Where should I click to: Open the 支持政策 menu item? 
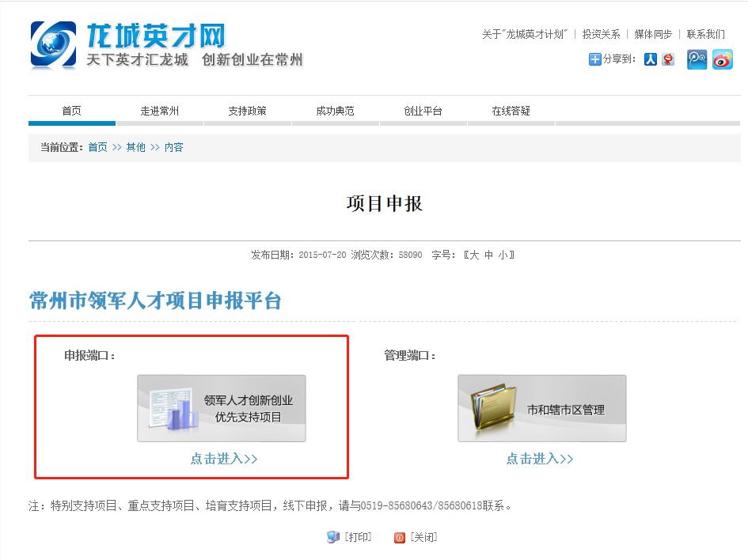(x=249, y=111)
